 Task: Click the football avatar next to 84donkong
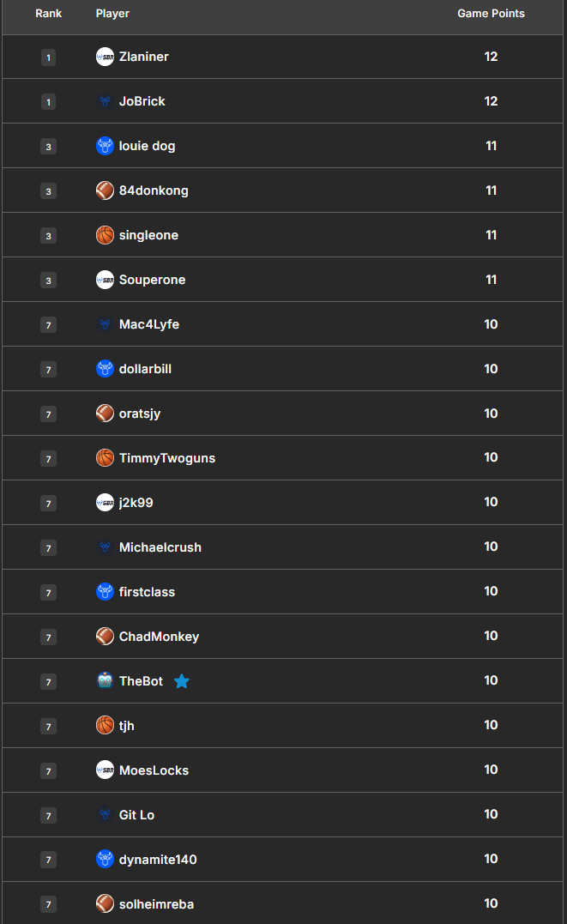coord(105,190)
